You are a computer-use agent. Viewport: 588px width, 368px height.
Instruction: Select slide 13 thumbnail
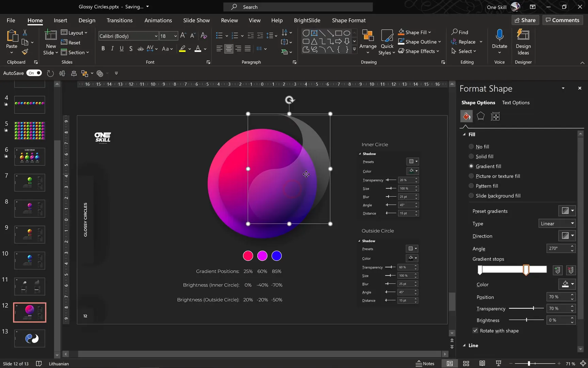pos(30,338)
